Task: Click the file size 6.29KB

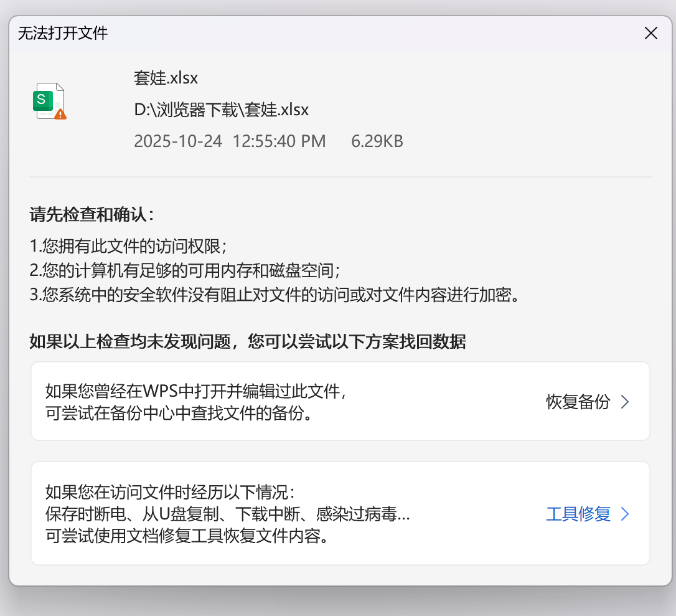Action: pos(377,141)
